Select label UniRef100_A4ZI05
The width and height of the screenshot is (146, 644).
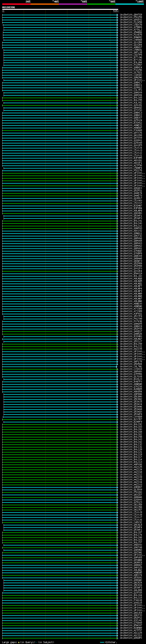tap(131, 349)
